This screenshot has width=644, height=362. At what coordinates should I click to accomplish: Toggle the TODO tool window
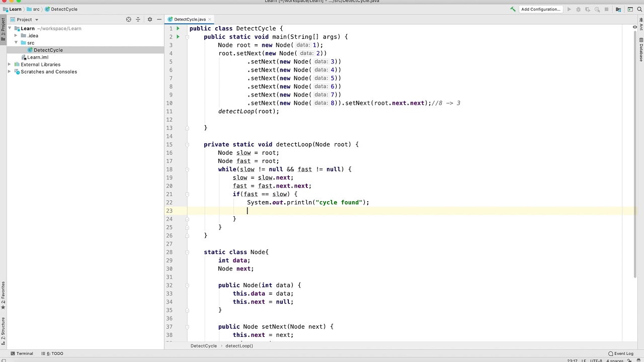52,353
